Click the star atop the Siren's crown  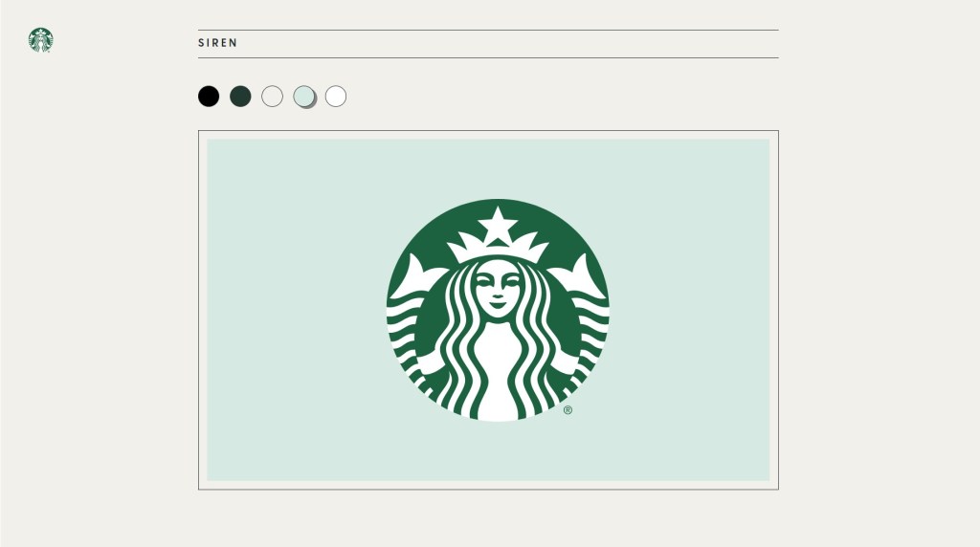(498, 226)
